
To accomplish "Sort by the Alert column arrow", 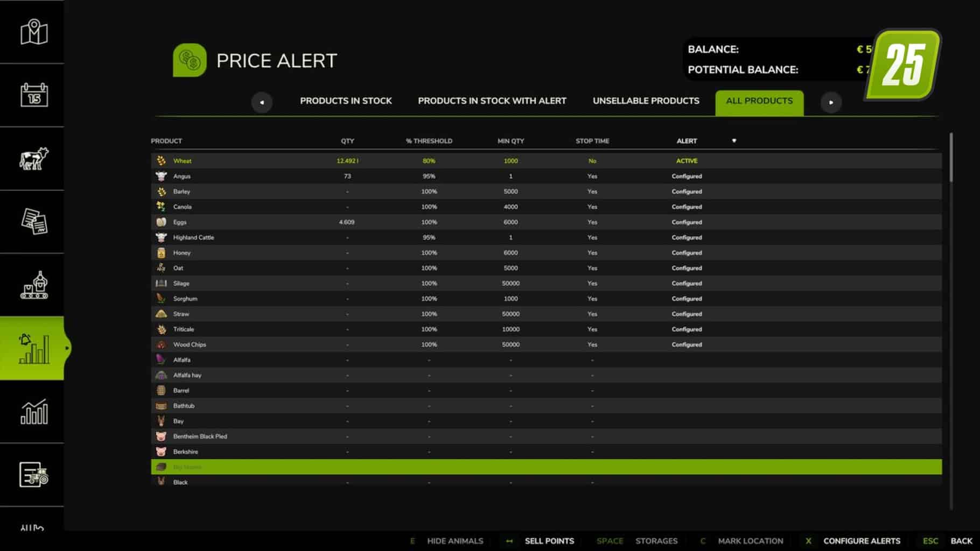I will (x=734, y=140).
